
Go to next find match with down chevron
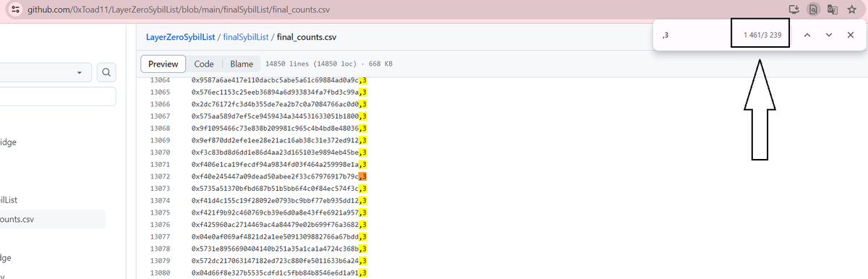pos(829,35)
